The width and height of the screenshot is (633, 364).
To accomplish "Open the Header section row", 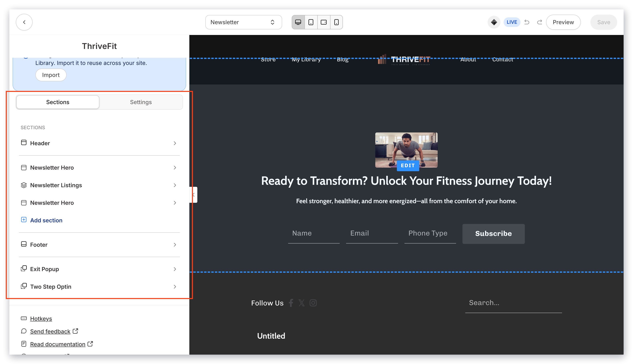I will click(99, 143).
